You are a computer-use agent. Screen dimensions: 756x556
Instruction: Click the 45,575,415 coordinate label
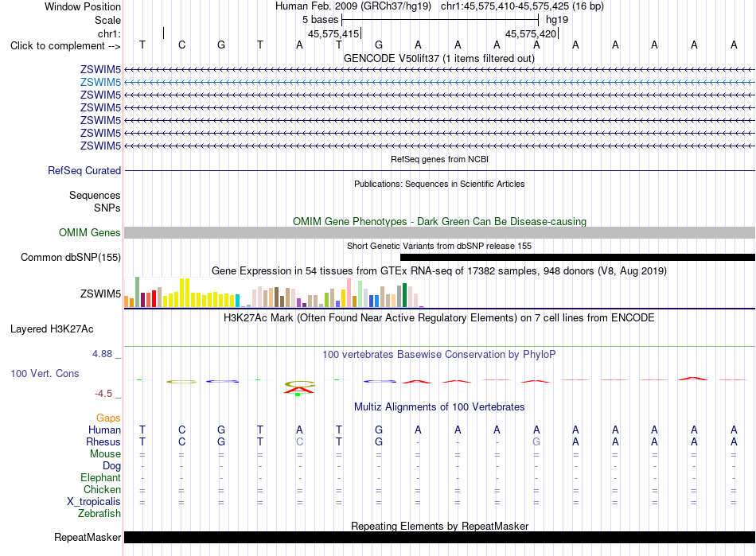point(333,33)
